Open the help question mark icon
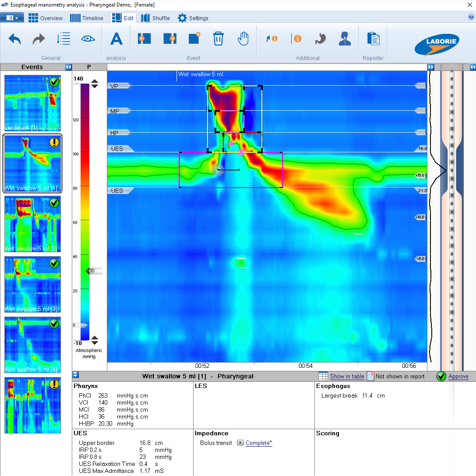Image resolution: width=476 pixels, height=476 pixels. point(471,17)
